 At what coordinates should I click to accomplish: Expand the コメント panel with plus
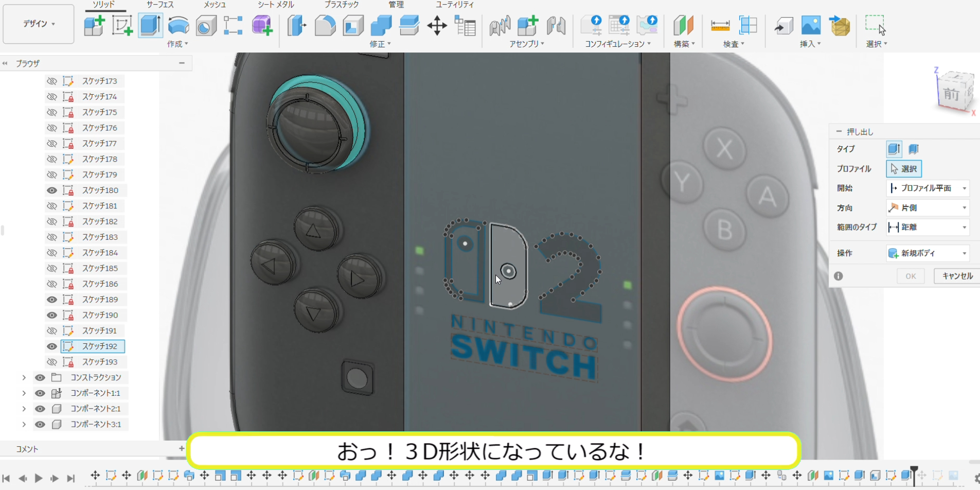click(x=181, y=449)
